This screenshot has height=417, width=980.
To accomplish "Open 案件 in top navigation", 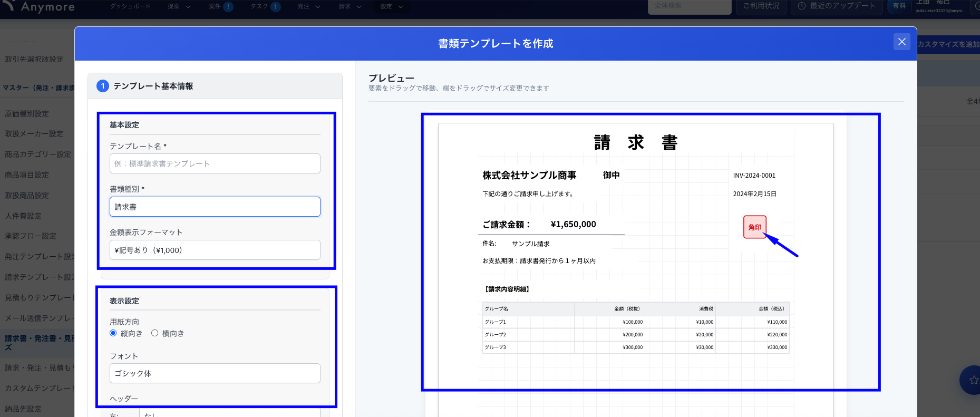I will point(221,6).
